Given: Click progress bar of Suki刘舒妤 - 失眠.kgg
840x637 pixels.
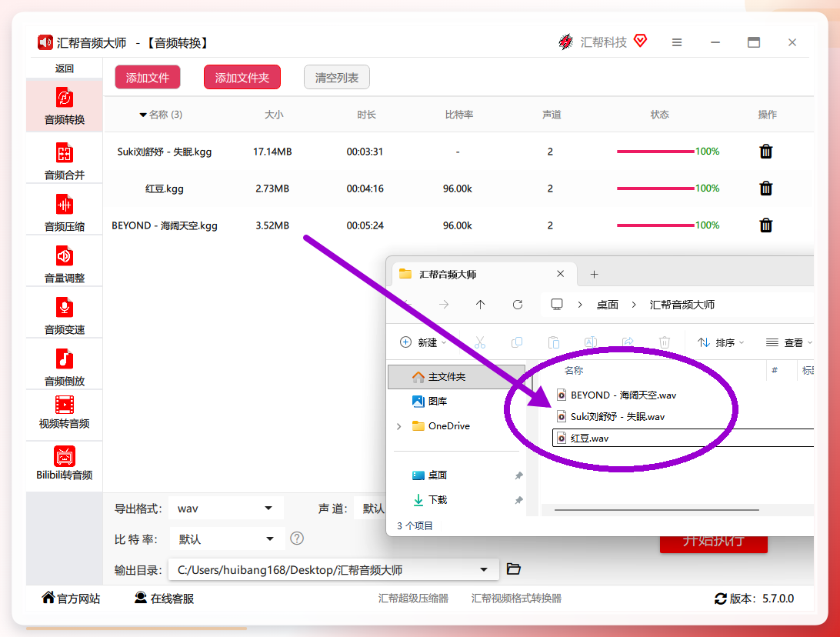Looking at the screenshot, I should (655, 152).
